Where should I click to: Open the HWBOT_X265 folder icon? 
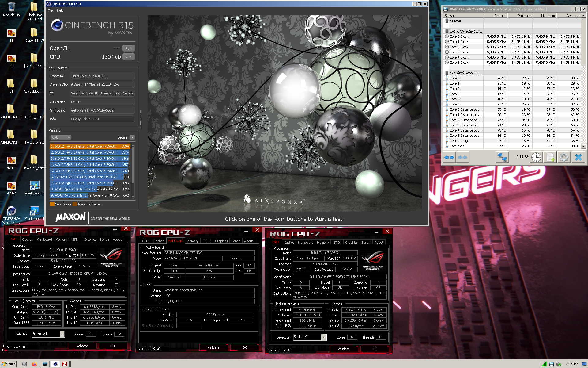(x=34, y=162)
